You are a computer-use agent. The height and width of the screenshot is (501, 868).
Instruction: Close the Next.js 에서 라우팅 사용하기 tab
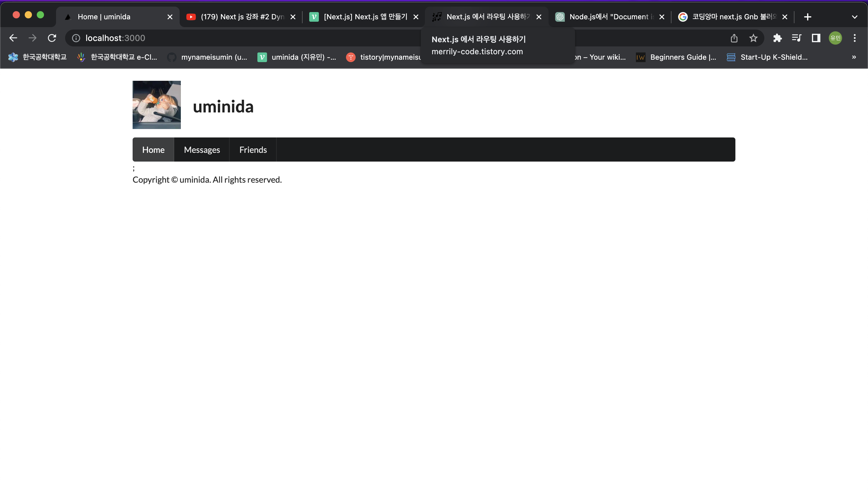539,17
